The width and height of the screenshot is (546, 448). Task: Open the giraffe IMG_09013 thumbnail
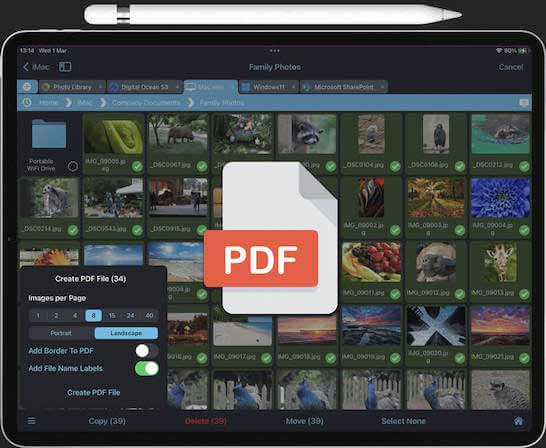coord(500,262)
